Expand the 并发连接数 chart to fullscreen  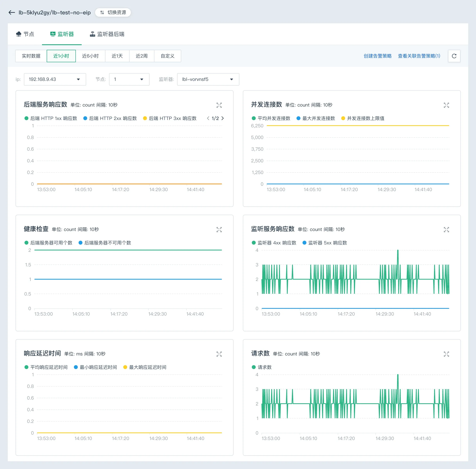(x=446, y=105)
